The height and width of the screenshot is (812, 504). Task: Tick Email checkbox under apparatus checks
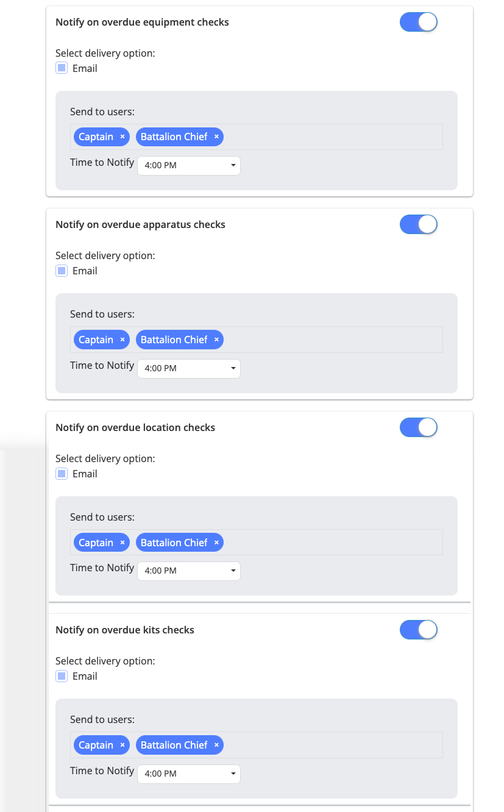(62, 271)
